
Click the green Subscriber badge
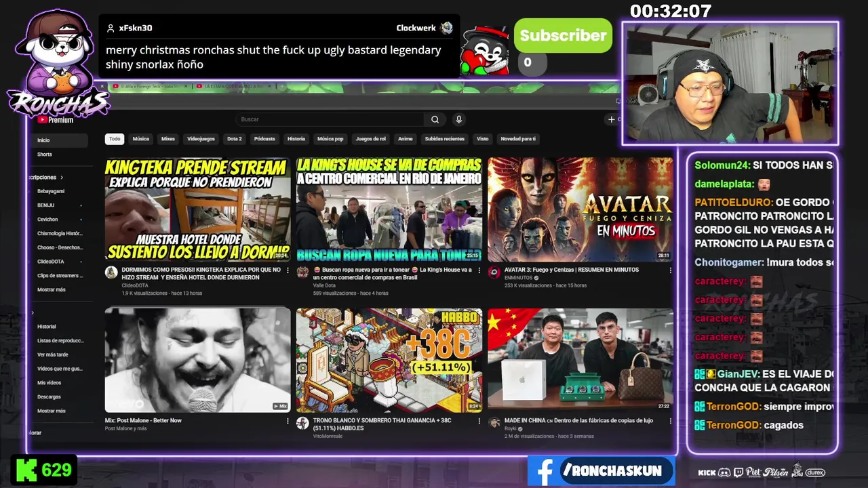pos(563,36)
